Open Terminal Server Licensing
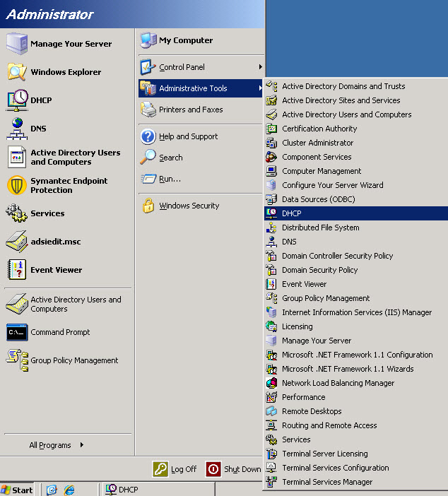 tap(356, 454)
